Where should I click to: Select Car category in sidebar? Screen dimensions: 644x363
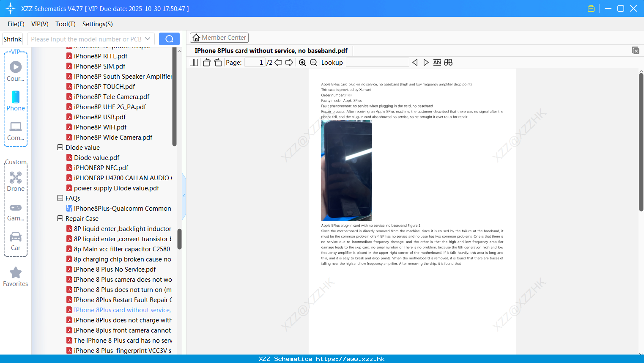tap(16, 241)
